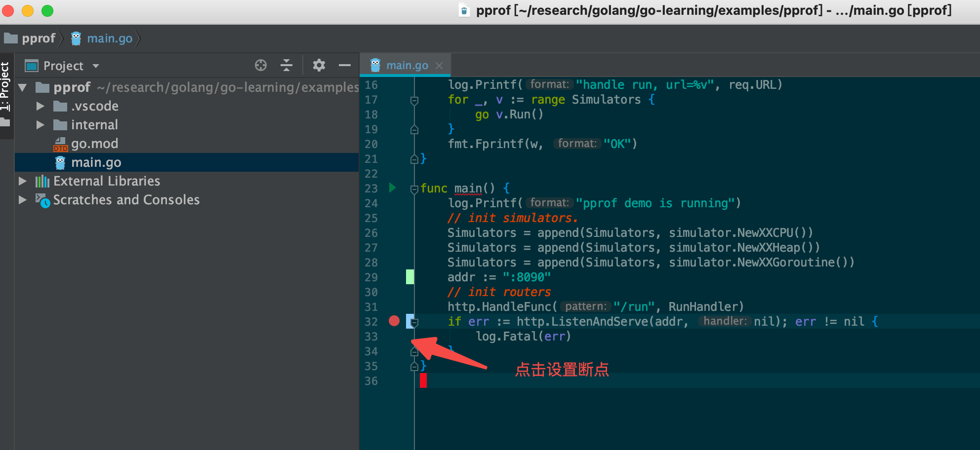Open the Project panel options gear
The height and width of the screenshot is (450, 980).
tap(319, 65)
